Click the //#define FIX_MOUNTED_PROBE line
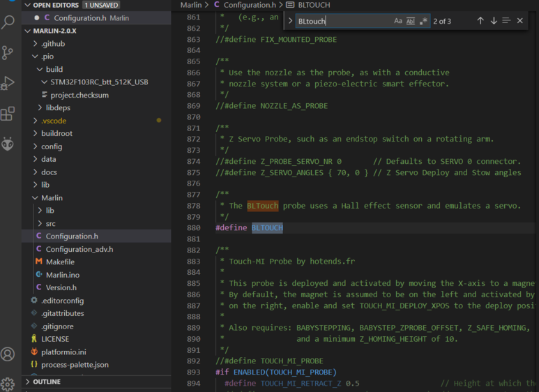This screenshot has width=539, height=392. click(x=276, y=40)
